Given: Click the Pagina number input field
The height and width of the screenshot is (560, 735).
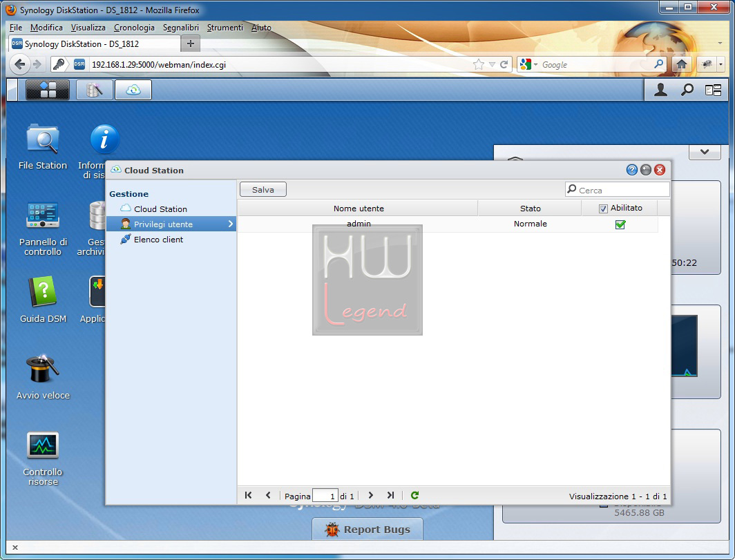Looking at the screenshot, I should tap(325, 496).
